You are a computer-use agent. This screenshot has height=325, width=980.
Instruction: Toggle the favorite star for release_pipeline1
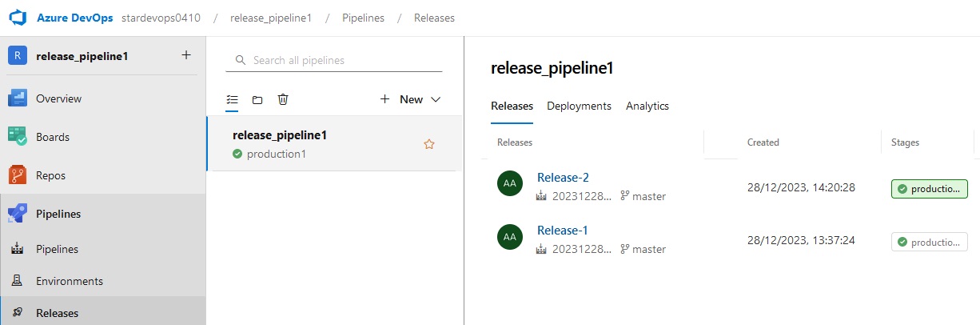tap(429, 144)
